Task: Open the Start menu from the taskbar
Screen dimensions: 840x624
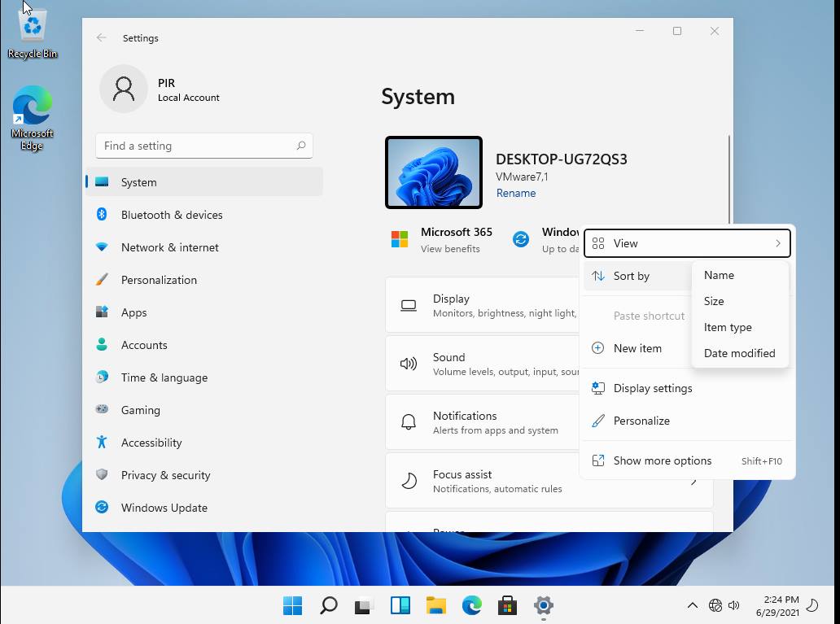Action: coord(292,606)
